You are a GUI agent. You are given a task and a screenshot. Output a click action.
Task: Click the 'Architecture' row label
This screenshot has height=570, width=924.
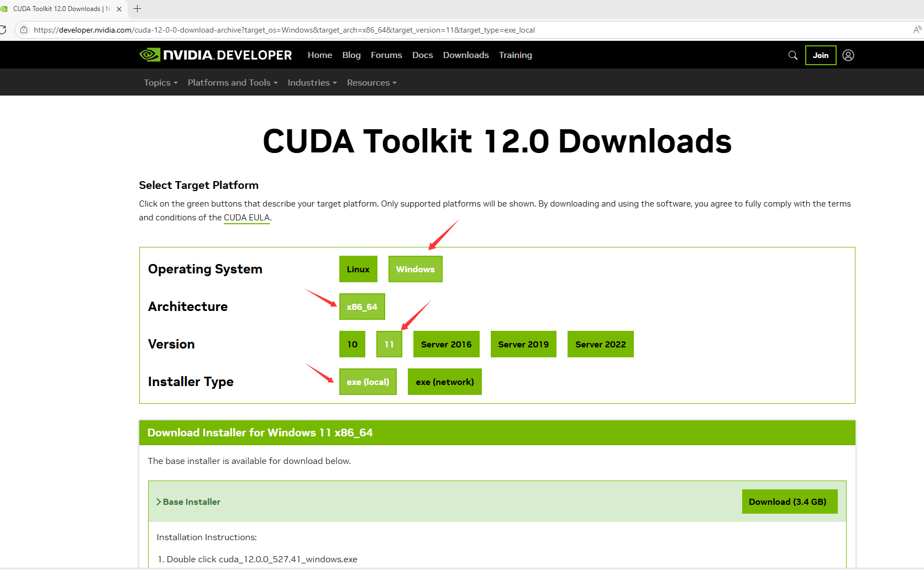[188, 307]
